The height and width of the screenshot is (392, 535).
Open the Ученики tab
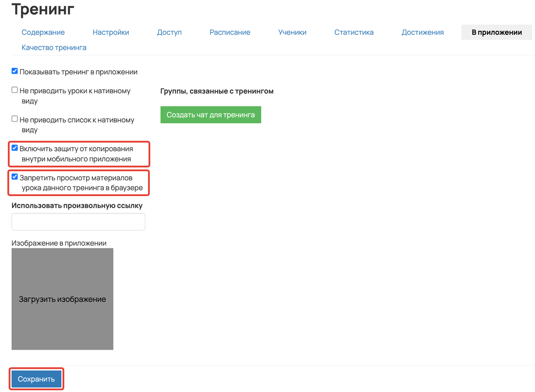click(x=292, y=32)
